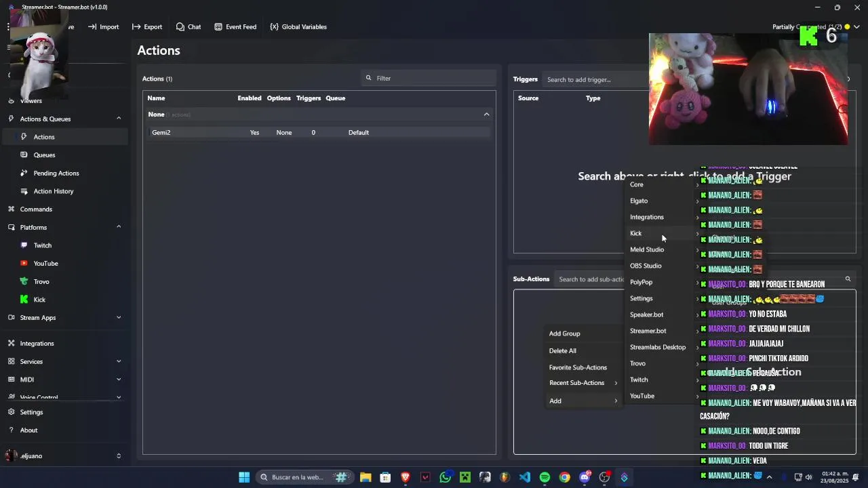Collapse the None action group

pos(486,115)
